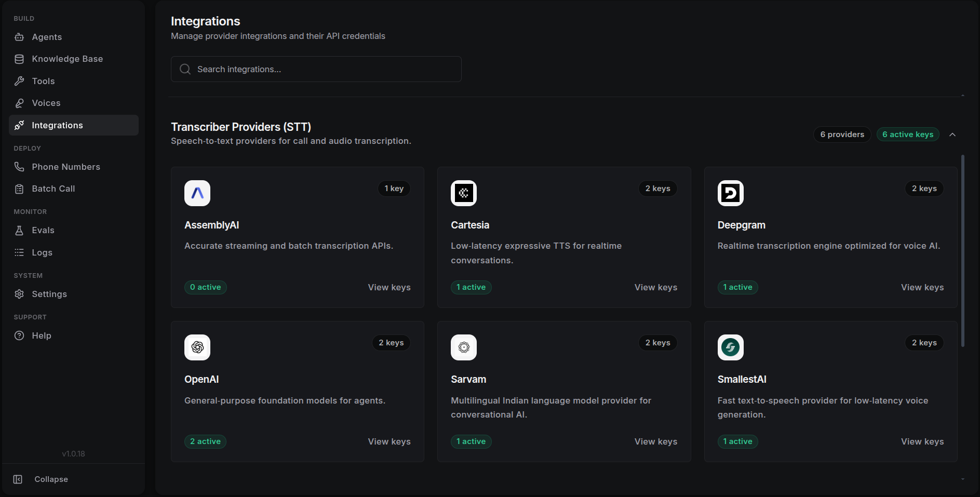Click the Batch Call clipboard icon
The image size is (980, 497).
coord(19,189)
